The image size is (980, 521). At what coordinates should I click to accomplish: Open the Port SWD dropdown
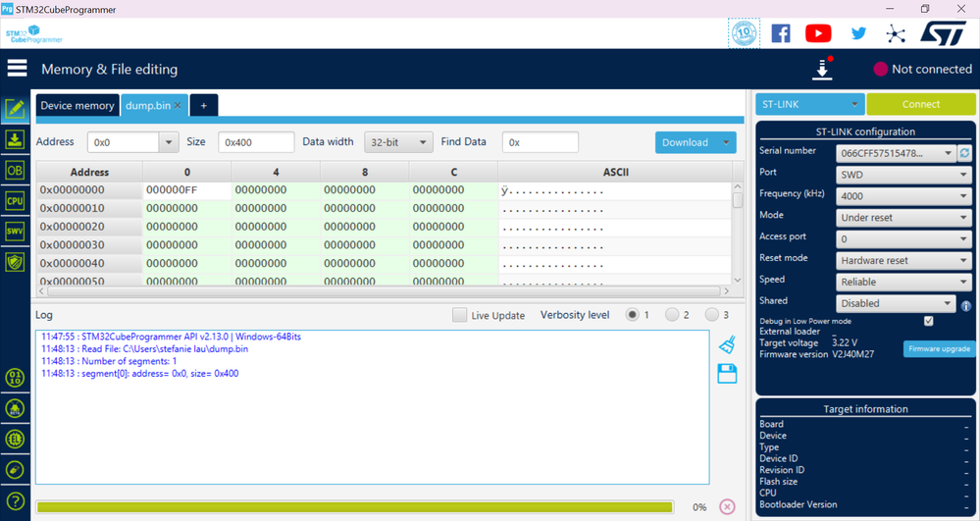coord(903,175)
